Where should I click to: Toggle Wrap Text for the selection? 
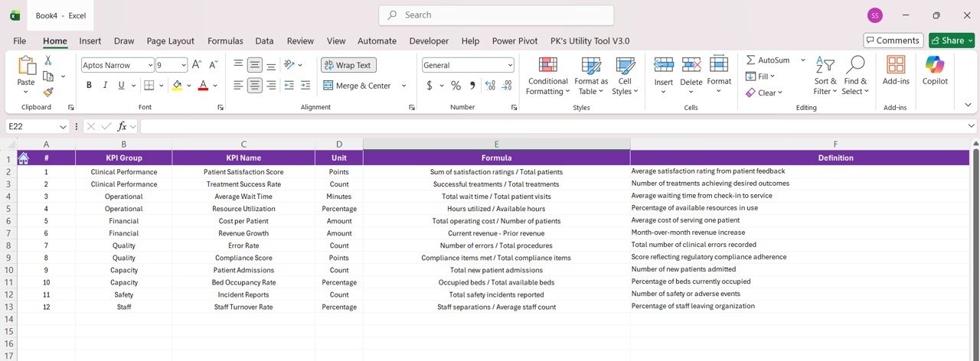[x=348, y=65]
